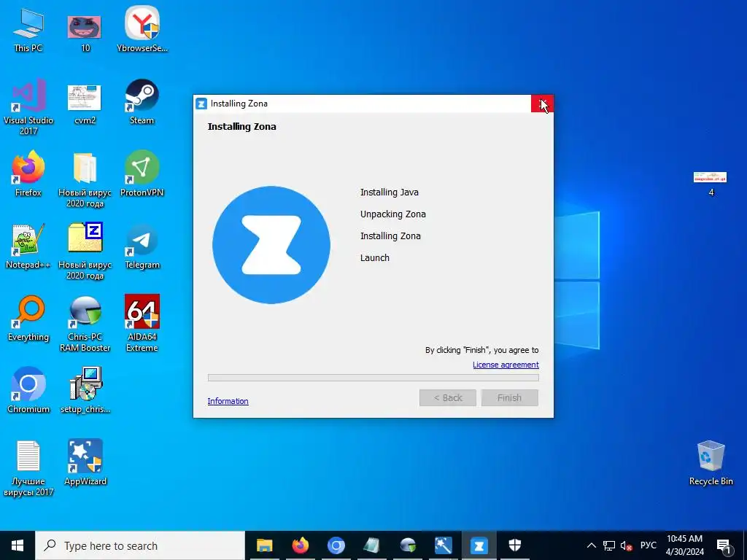The width and height of the screenshot is (747, 560).
Task: Select the cvm2 desktop file
Action: (85, 103)
